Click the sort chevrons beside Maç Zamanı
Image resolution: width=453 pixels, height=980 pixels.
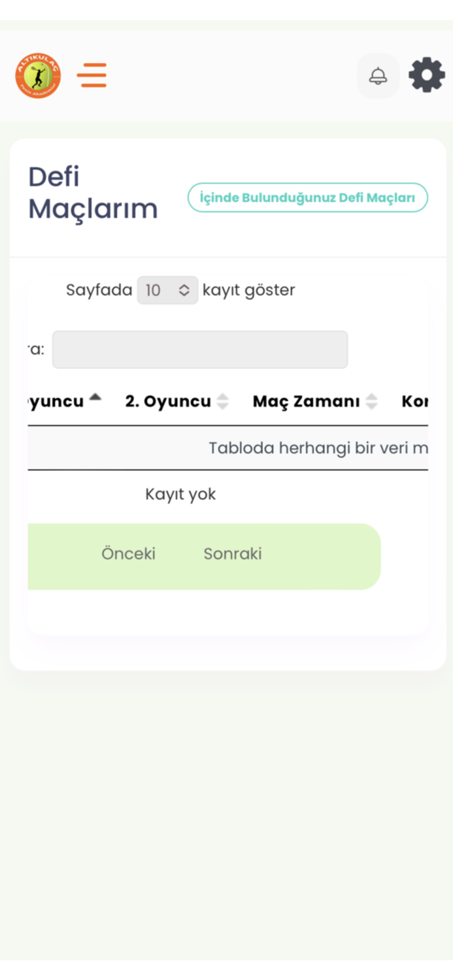(x=372, y=402)
